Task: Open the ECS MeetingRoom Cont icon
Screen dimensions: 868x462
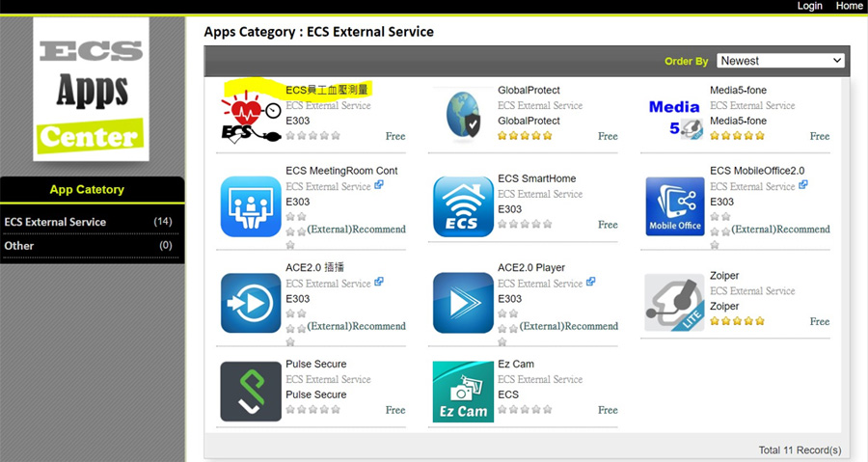Action: click(251, 206)
